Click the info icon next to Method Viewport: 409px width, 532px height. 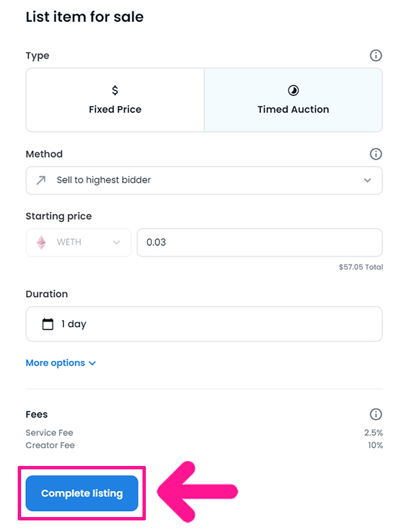[376, 154]
